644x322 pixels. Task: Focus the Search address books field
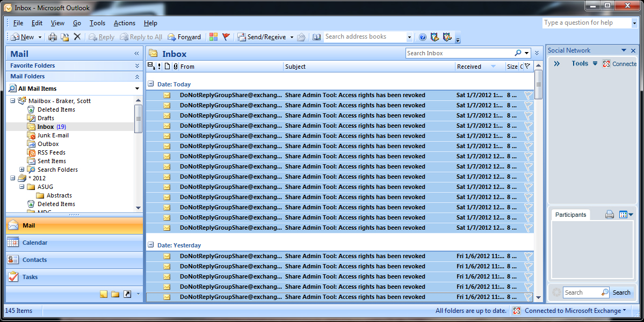[x=365, y=37]
